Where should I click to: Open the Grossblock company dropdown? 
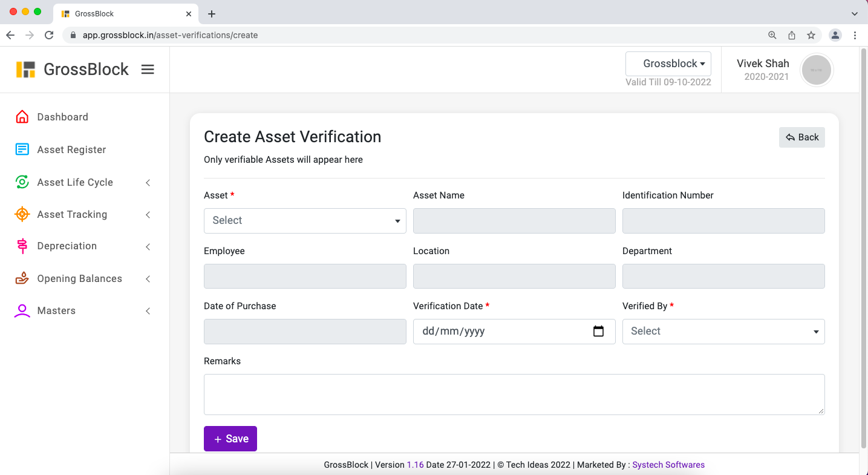point(668,64)
